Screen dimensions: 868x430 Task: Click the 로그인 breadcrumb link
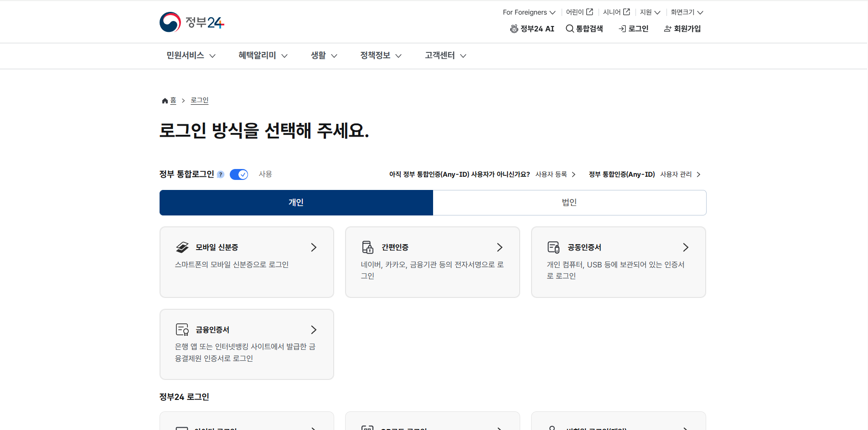pyautogui.click(x=200, y=100)
